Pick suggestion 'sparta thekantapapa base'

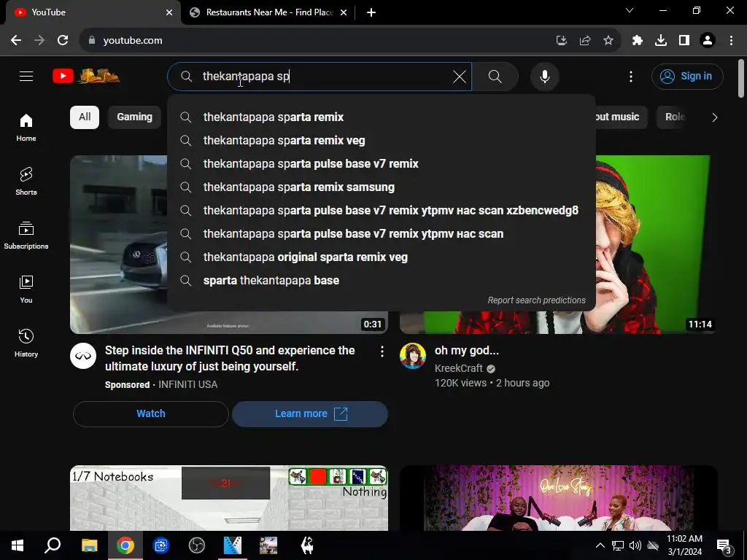point(381,281)
